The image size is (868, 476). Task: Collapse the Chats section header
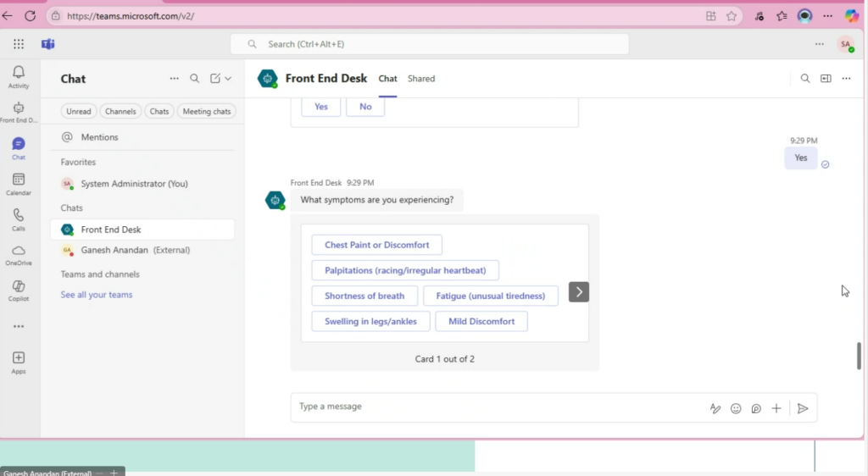pyautogui.click(x=71, y=208)
